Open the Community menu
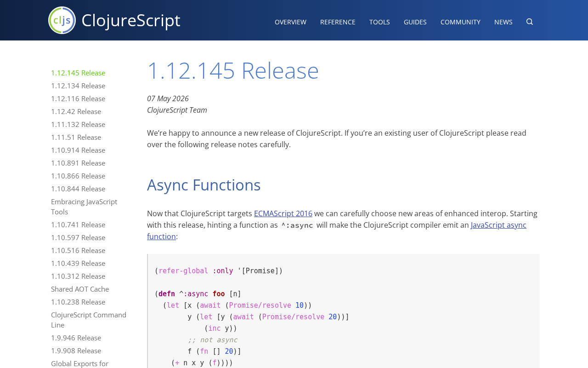This screenshot has width=588, height=368. pos(460,22)
